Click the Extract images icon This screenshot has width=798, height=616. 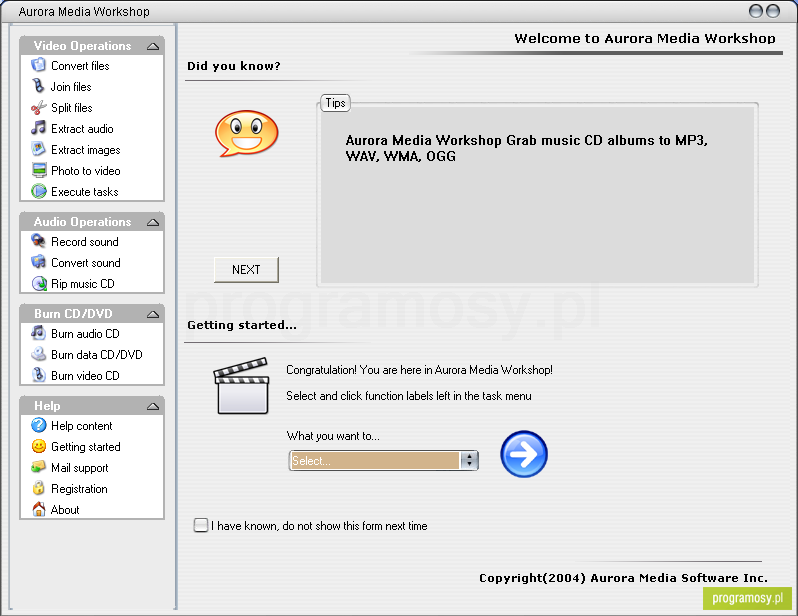[x=39, y=149]
